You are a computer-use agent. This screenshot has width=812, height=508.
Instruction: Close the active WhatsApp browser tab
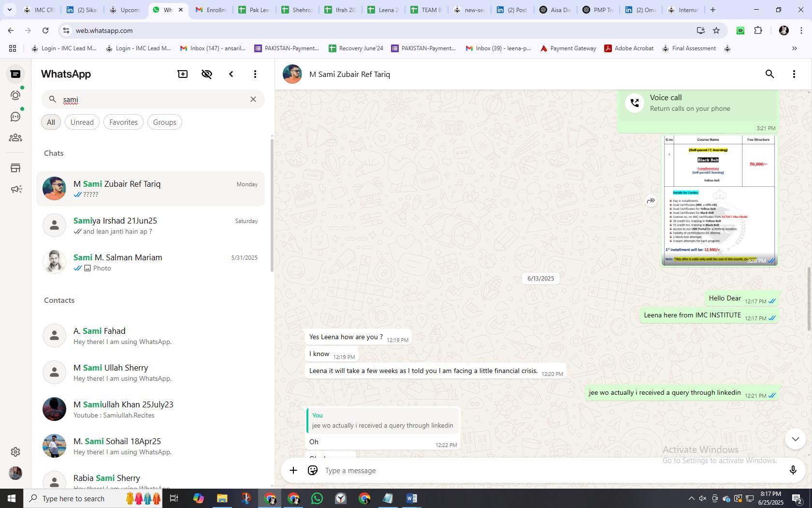tap(181, 10)
